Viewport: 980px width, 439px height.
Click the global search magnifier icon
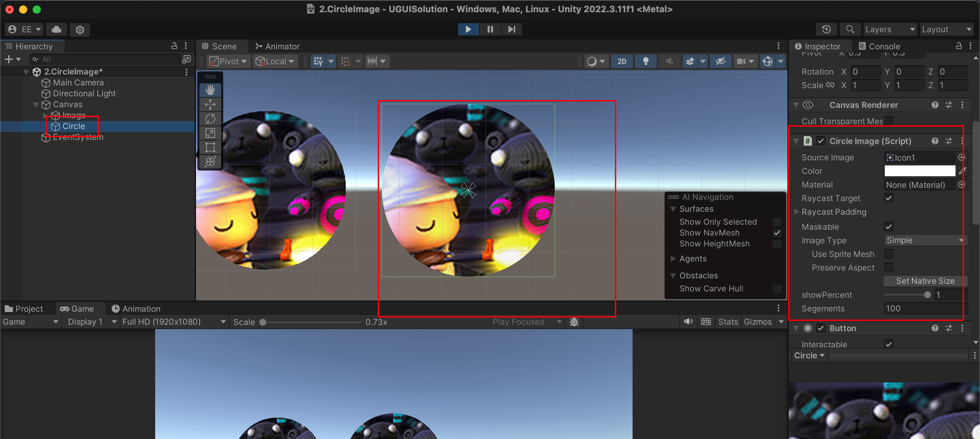pyautogui.click(x=850, y=29)
